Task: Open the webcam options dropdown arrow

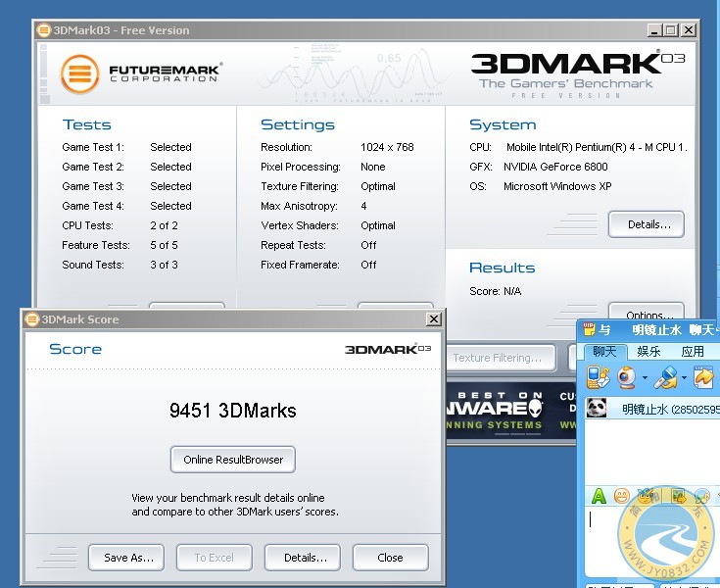Action: [x=645, y=378]
